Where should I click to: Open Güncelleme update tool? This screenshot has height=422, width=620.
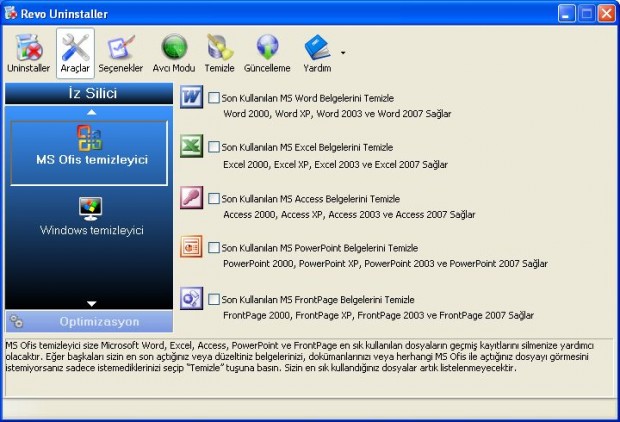coord(267,53)
